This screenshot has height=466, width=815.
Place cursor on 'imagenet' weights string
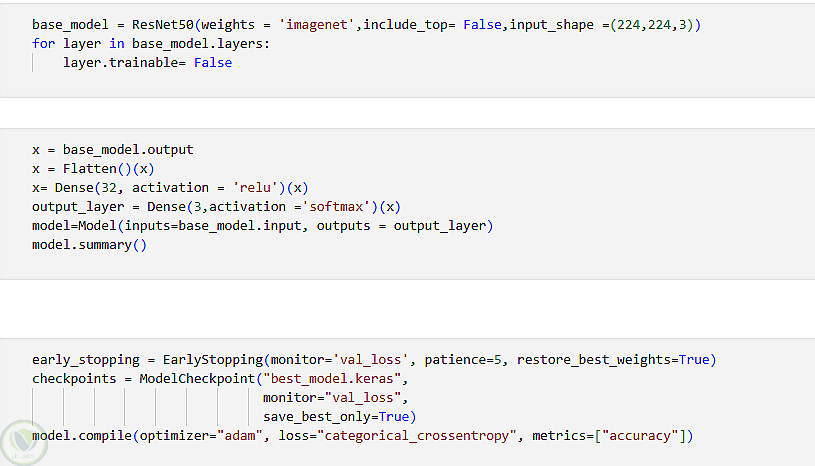tap(317, 25)
